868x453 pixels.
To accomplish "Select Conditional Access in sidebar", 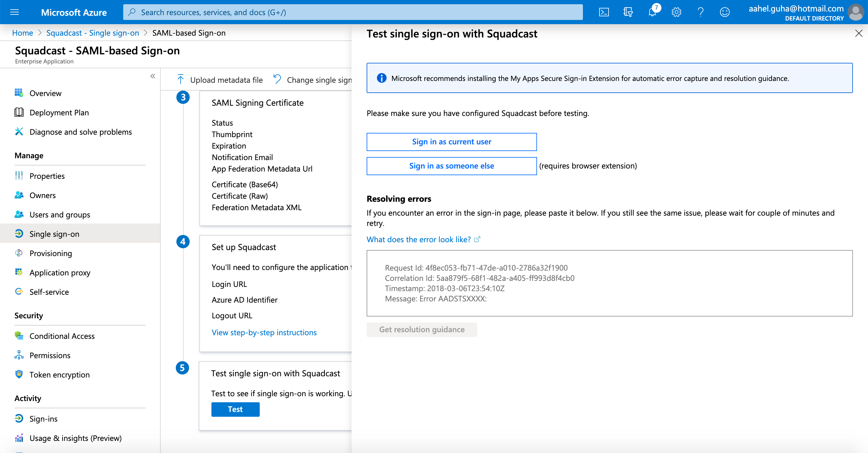I will (62, 336).
